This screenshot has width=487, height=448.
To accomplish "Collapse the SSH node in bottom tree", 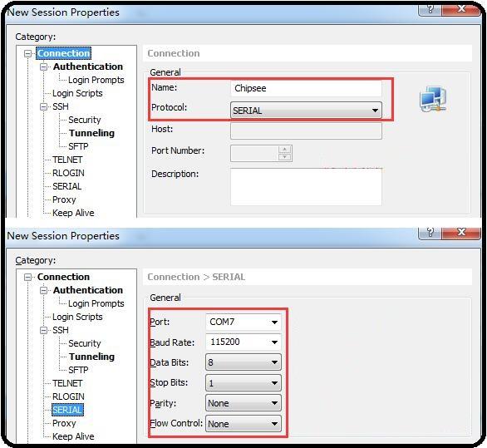I will point(44,330).
